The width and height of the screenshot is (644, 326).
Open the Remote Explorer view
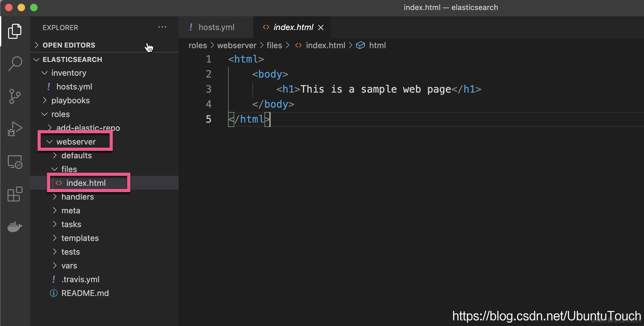coord(15,162)
